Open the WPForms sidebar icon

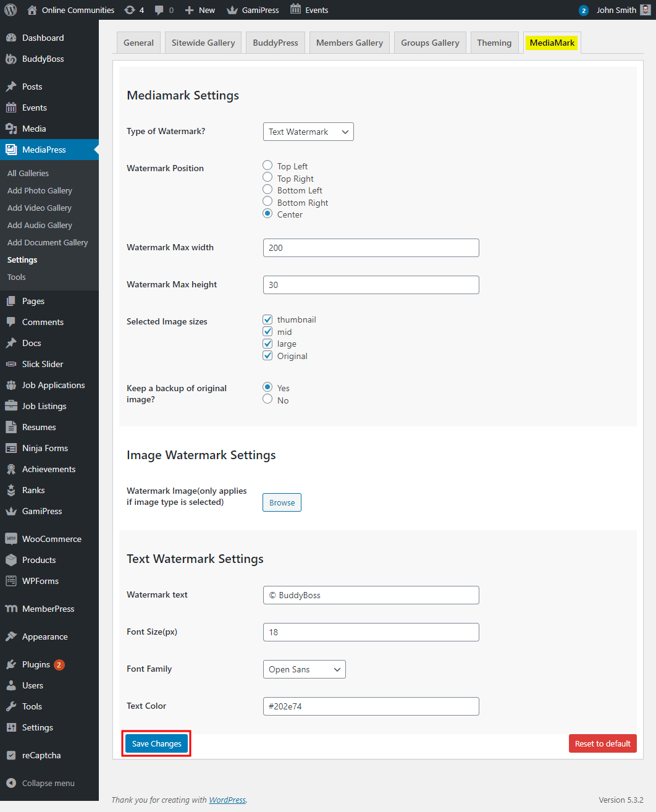(x=11, y=581)
